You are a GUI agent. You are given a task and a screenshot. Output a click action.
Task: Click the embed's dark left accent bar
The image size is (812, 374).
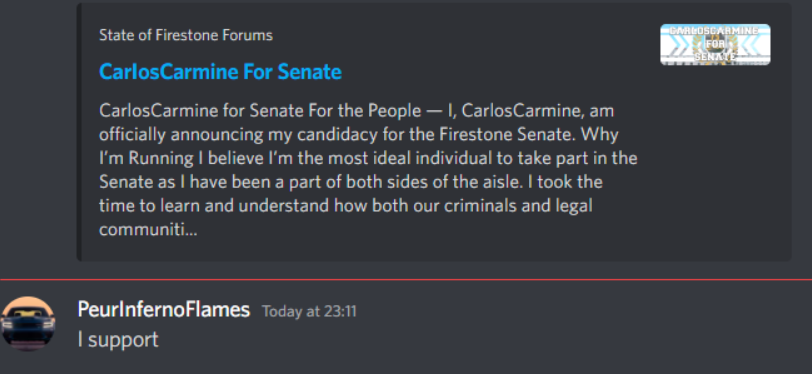[x=79, y=132]
